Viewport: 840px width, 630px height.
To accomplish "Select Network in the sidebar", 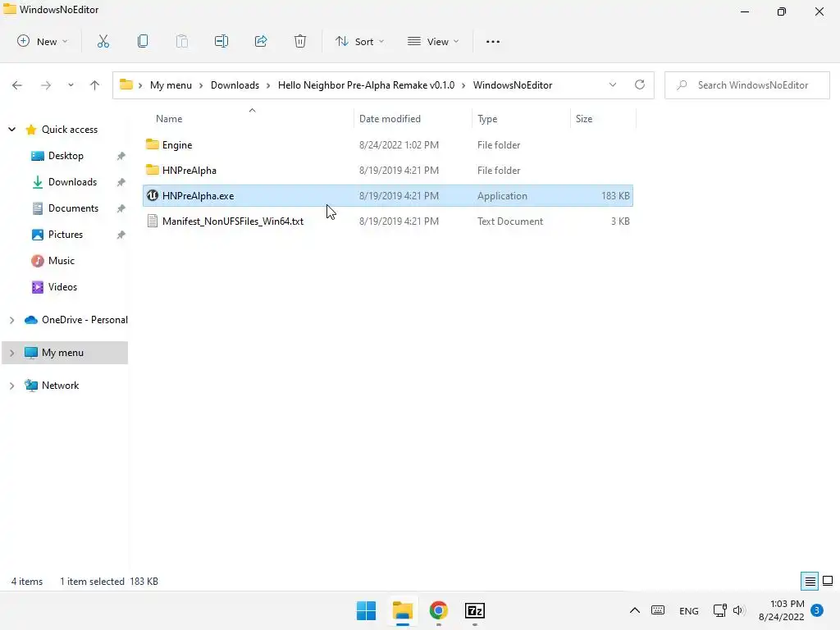I will [x=60, y=386].
